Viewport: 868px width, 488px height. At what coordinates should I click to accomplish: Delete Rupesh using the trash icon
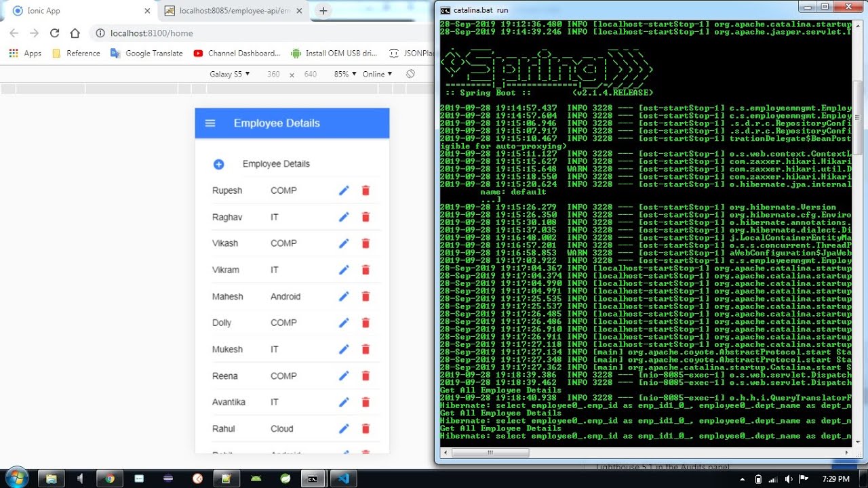(x=366, y=190)
